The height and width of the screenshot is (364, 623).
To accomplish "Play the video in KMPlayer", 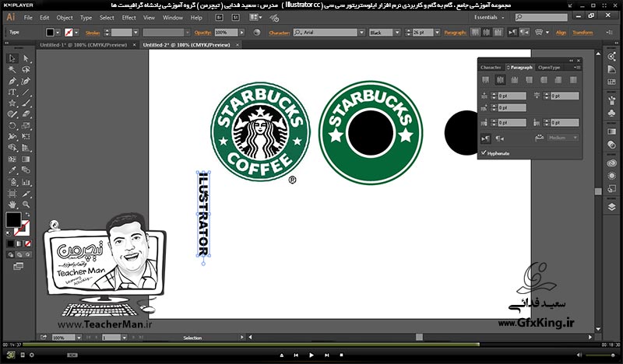I will [311, 355].
